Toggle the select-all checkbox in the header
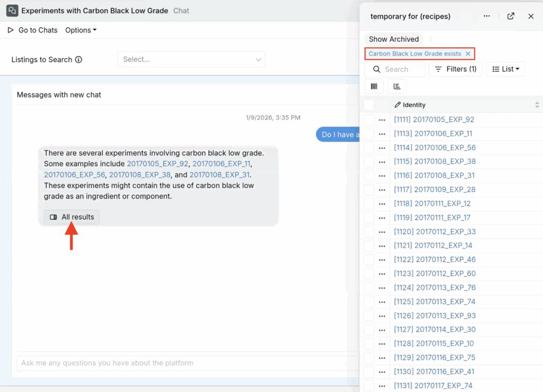 (369, 104)
